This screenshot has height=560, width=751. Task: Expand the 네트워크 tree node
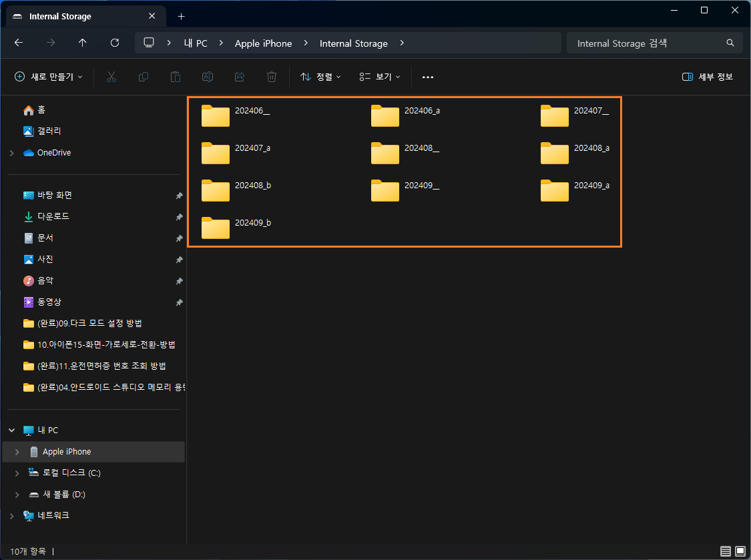coord(12,516)
